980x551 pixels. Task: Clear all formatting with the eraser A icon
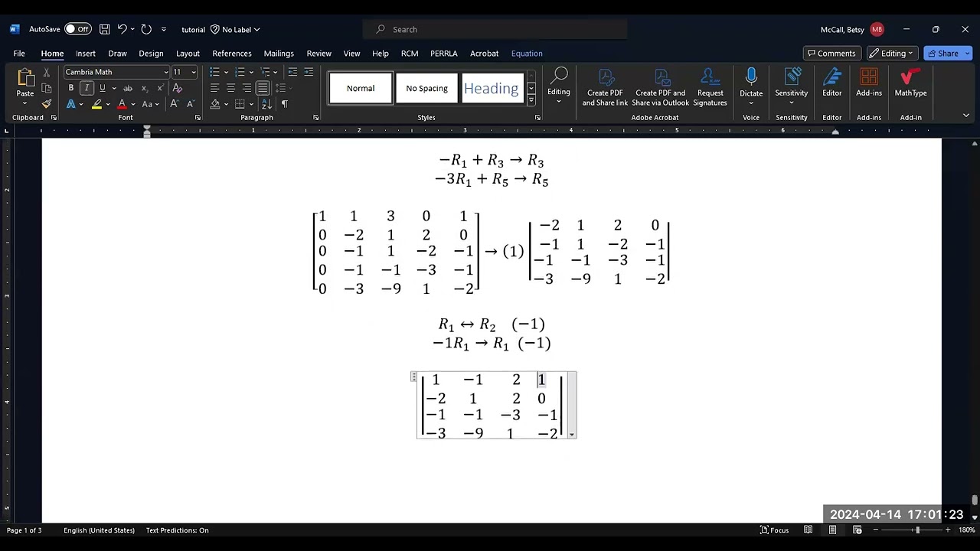(x=178, y=88)
